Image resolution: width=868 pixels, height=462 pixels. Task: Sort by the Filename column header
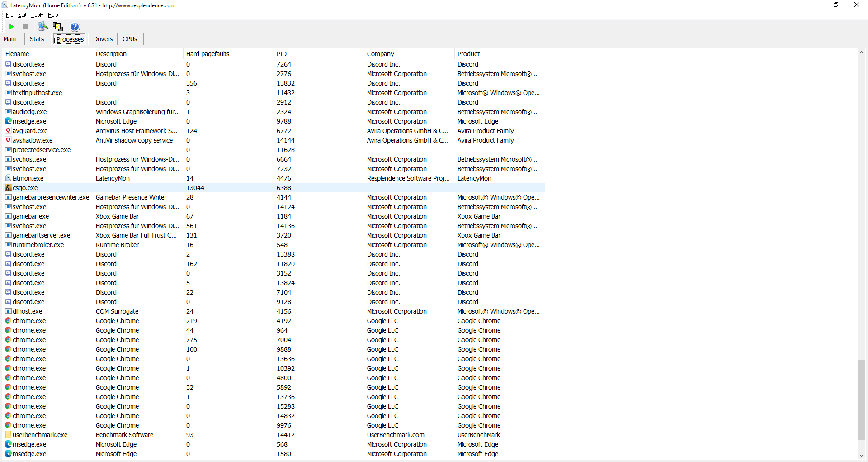(x=48, y=54)
